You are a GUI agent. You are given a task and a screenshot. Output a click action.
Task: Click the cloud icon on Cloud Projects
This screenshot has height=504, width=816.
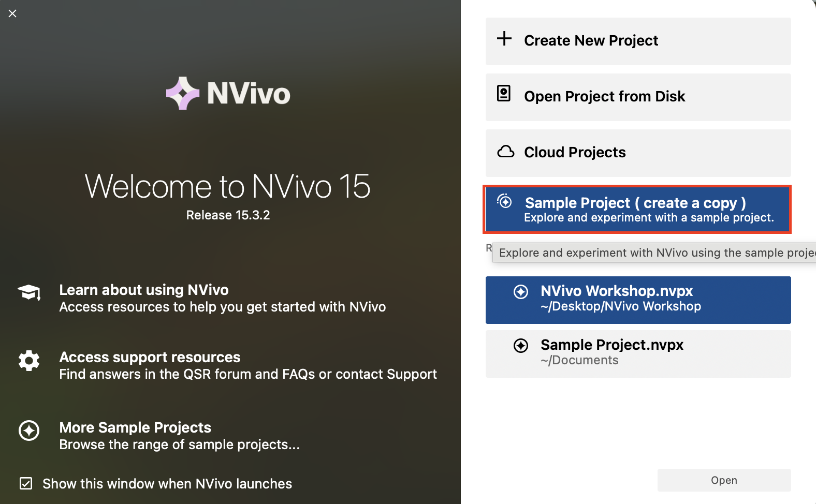click(506, 151)
